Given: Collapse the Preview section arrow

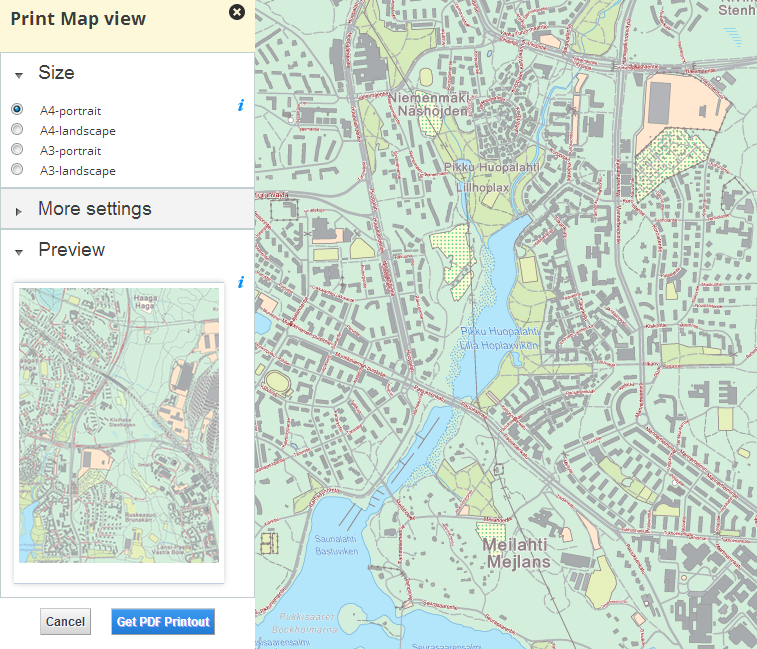Looking at the screenshot, I should (x=19, y=252).
